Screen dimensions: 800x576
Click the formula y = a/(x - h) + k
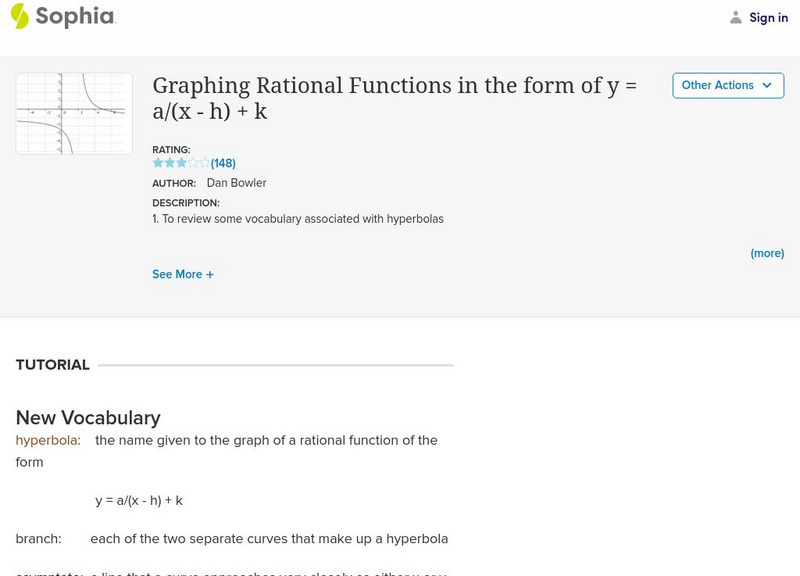pyautogui.click(x=139, y=500)
